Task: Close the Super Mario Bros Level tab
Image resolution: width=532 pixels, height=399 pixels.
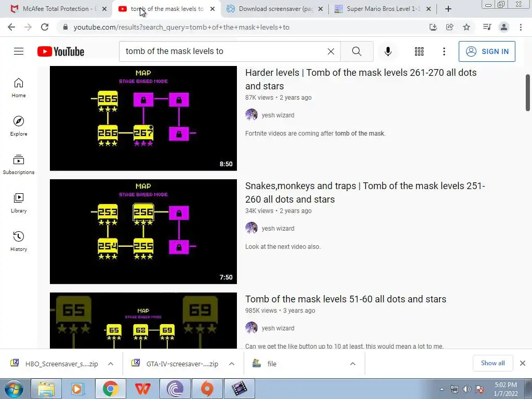Action: (429, 9)
